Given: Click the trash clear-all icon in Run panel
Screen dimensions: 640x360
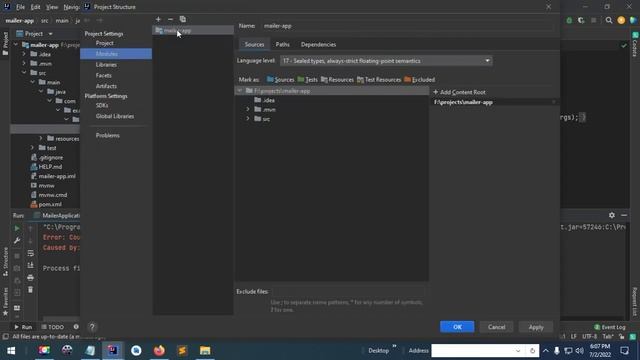Looking at the screenshot, I should click(31, 290).
